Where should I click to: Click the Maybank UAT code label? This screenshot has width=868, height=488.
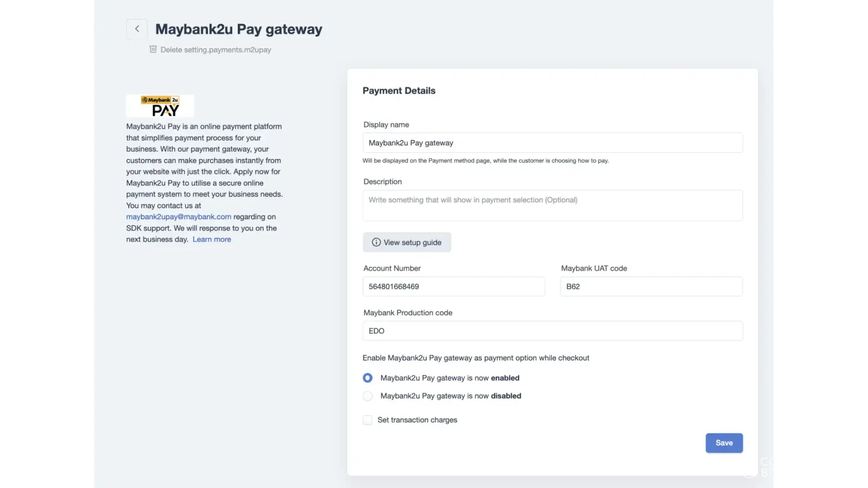(x=594, y=268)
